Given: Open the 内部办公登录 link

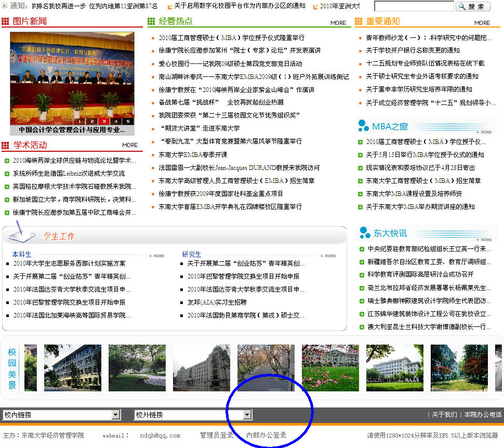Looking at the screenshot, I should click(266, 436).
